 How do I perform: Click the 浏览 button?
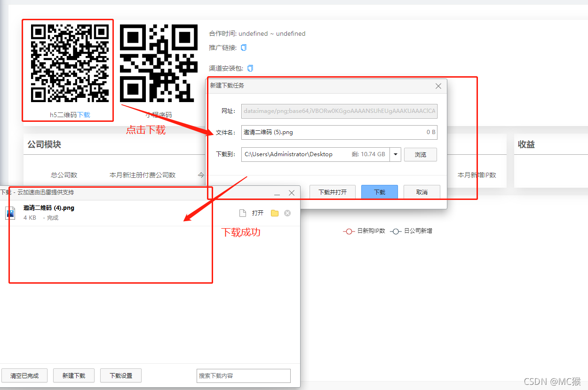click(x=421, y=154)
